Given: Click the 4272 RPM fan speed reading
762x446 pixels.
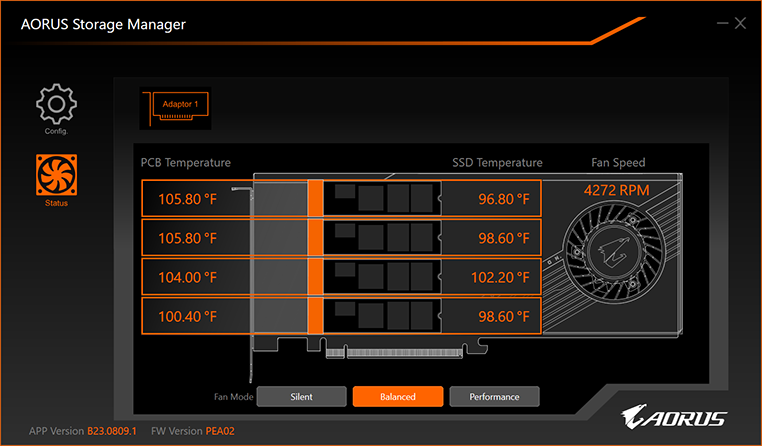Looking at the screenshot, I should tap(618, 189).
